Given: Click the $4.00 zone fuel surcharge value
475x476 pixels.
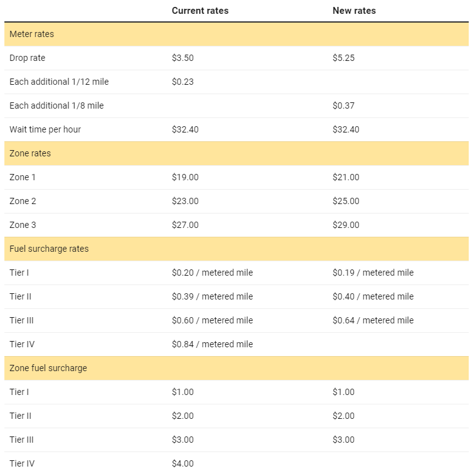Looking at the screenshot, I should tap(183, 463).
